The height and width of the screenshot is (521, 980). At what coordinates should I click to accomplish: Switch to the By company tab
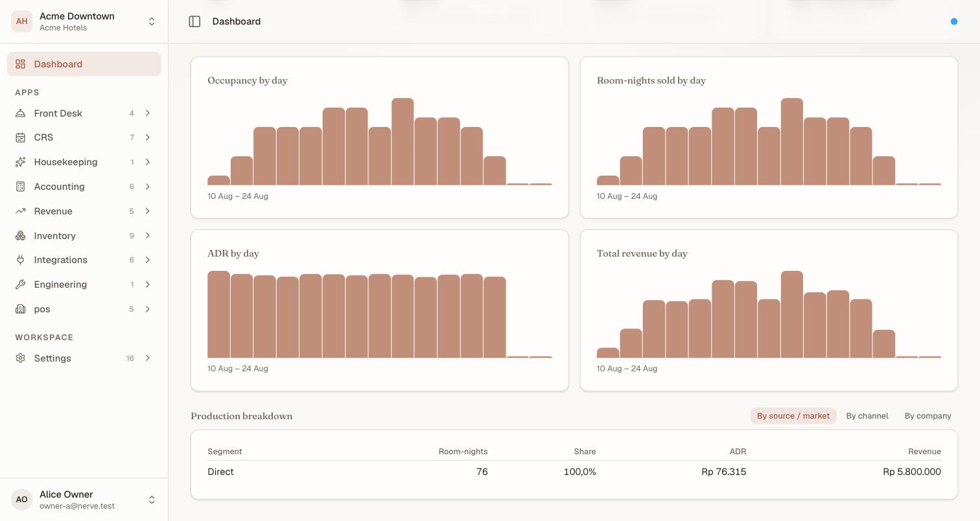(x=928, y=416)
